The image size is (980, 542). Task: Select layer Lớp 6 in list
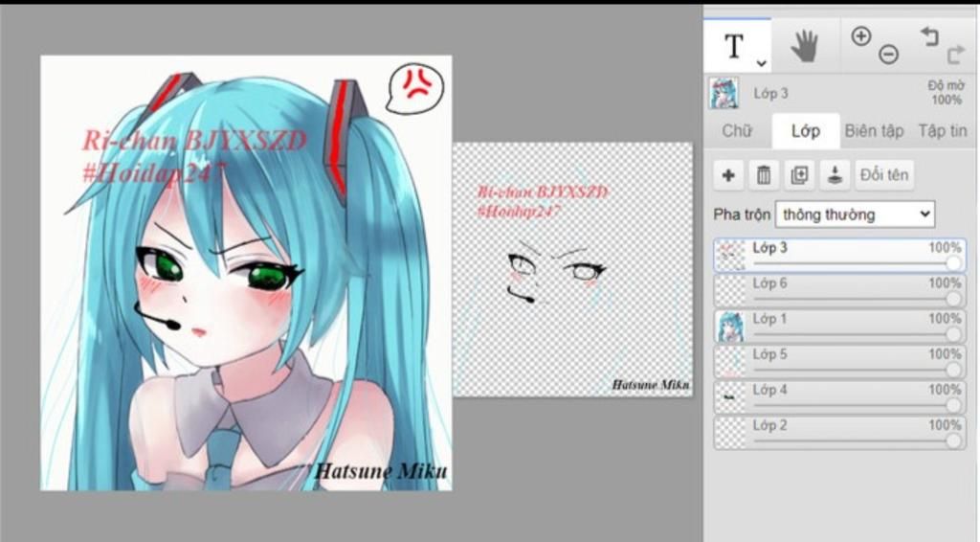[x=840, y=291]
